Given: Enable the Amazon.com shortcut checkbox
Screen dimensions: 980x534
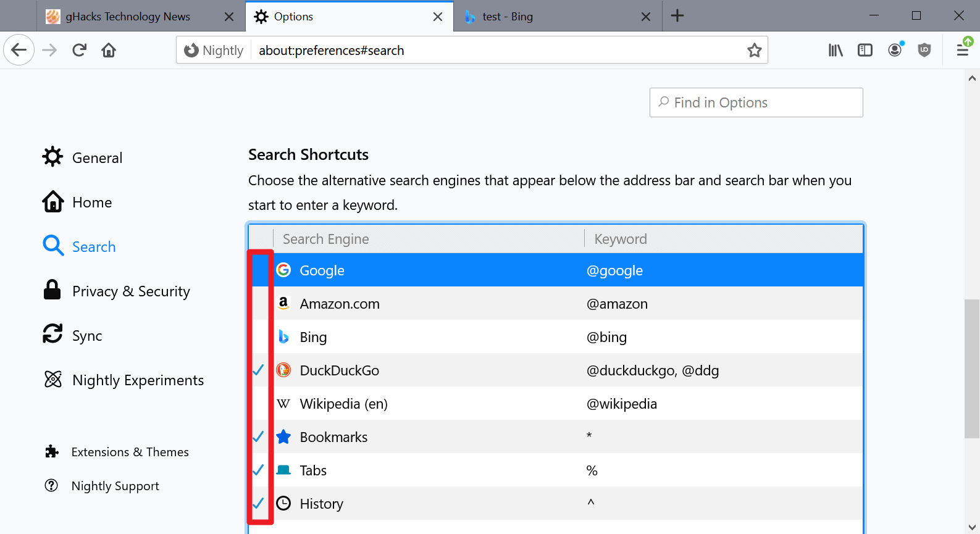Looking at the screenshot, I should [x=259, y=303].
